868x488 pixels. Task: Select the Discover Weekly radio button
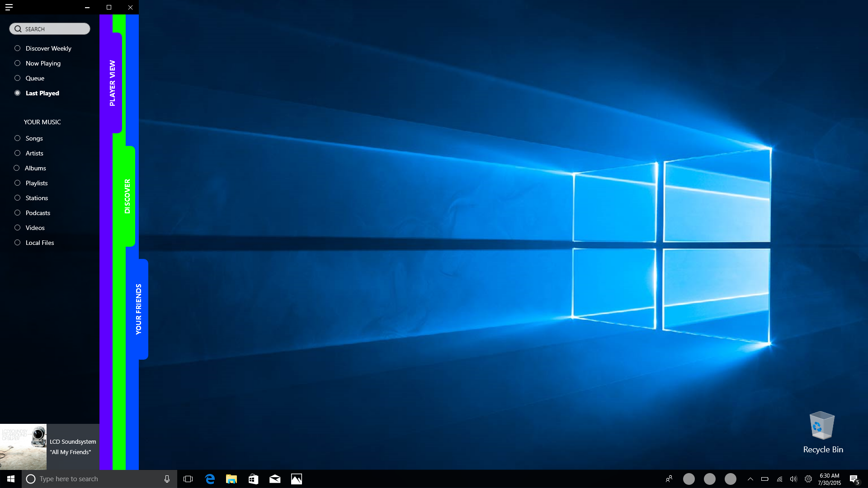pyautogui.click(x=18, y=48)
